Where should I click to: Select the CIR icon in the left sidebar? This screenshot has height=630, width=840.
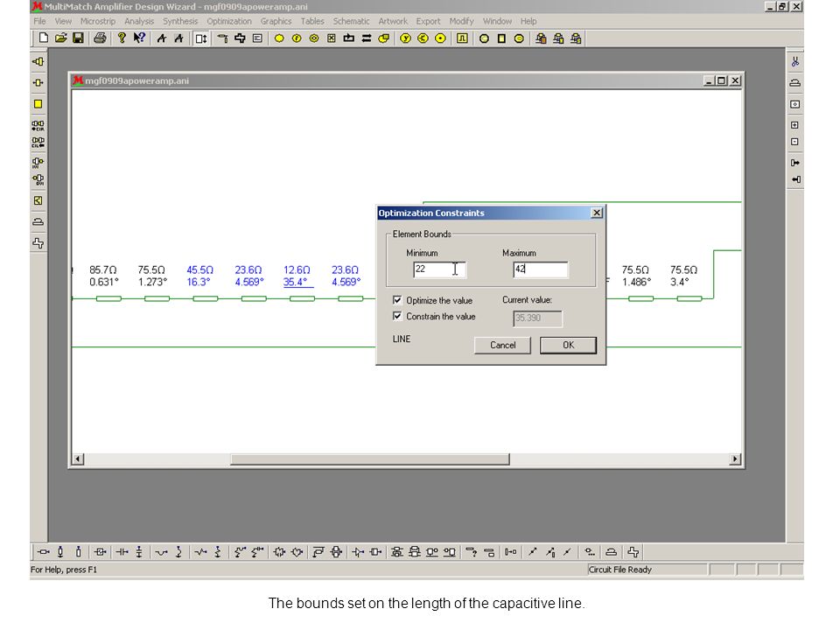click(38, 125)
